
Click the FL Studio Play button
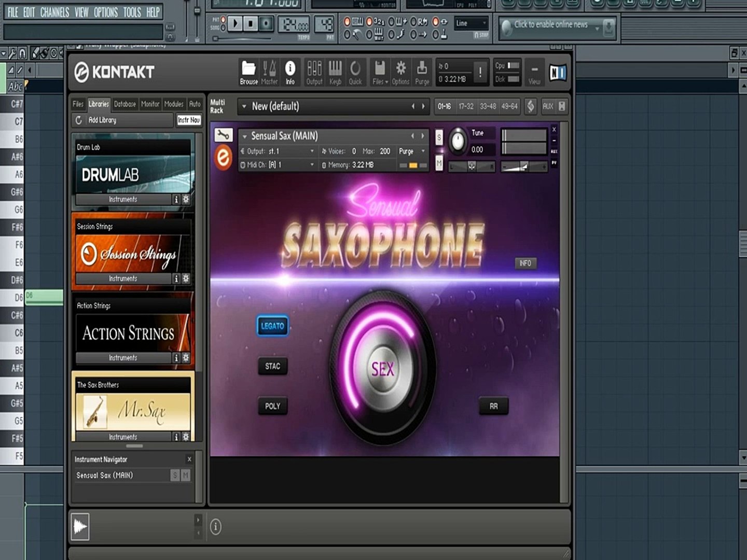coord(235,23)
